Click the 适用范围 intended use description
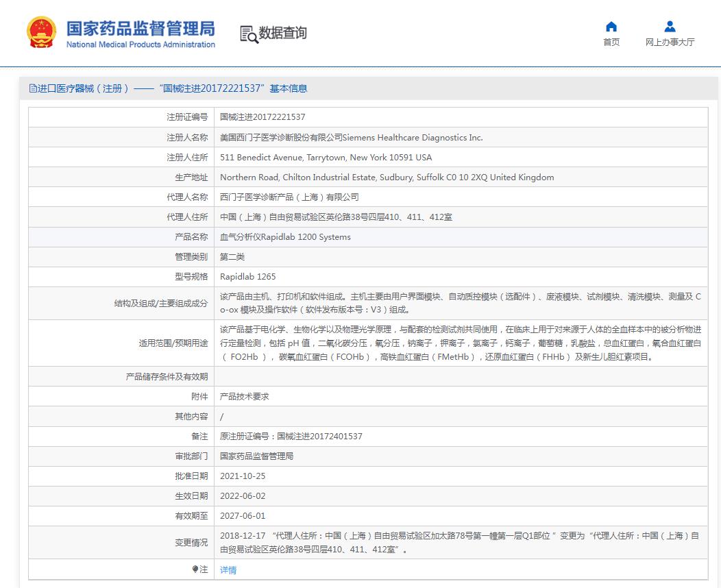721x588 pixels. 461,343
